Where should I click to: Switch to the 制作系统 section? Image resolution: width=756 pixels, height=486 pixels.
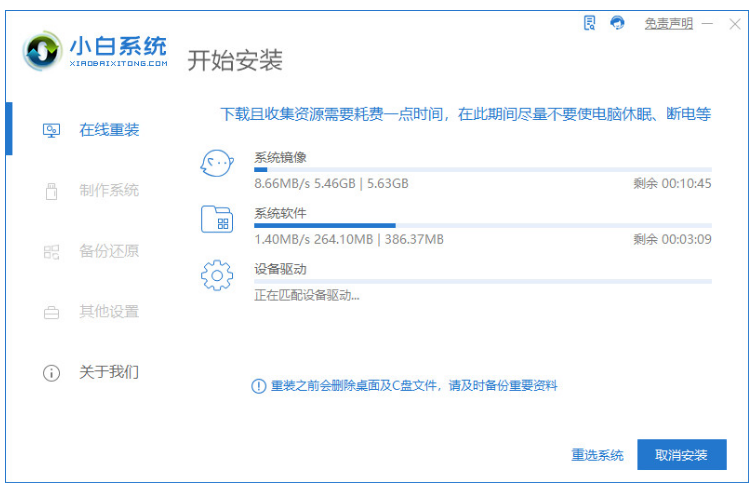pyautogui.click(x=109, y=190)
